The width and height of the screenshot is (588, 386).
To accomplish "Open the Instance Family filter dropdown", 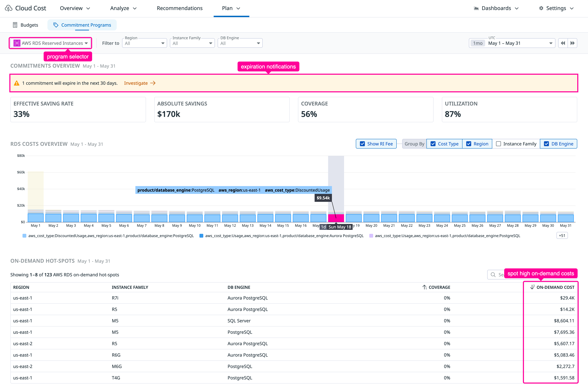I will [192, 43].
